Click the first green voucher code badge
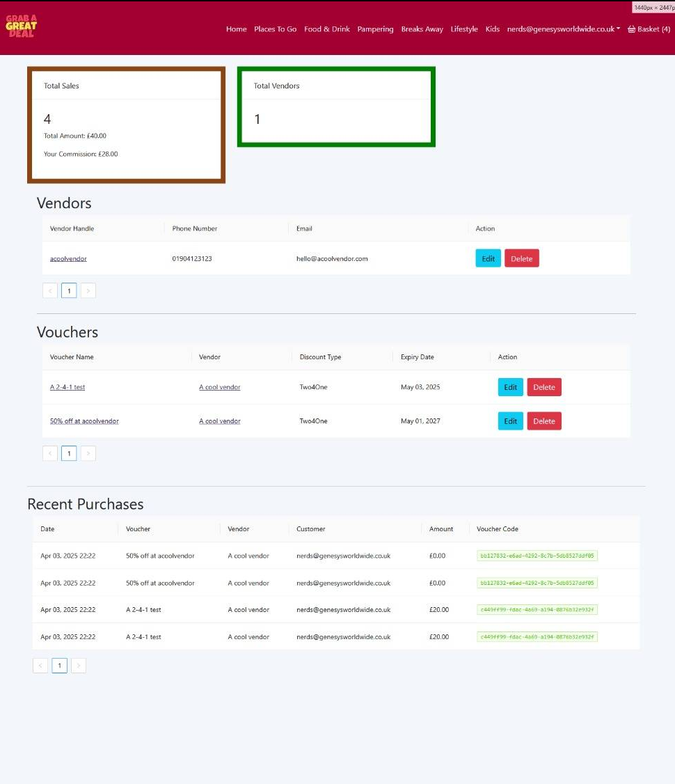 point(537,556)
